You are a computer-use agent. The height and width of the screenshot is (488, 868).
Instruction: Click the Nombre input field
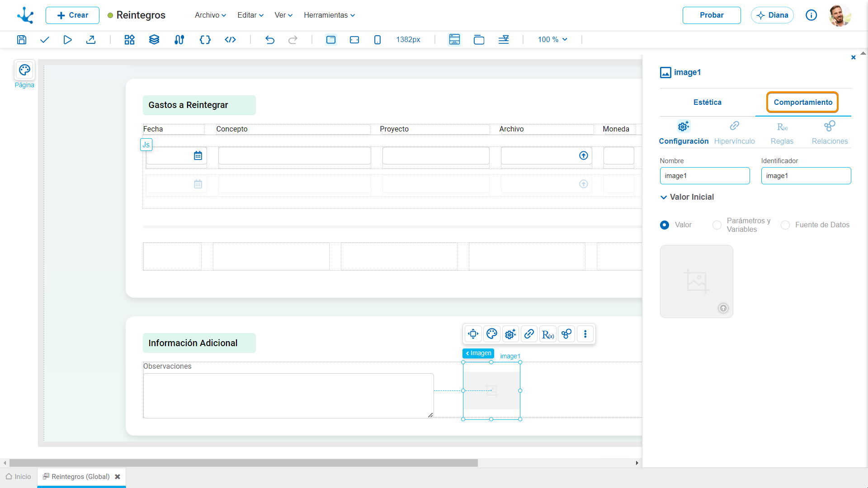click(x=705, y=176)
